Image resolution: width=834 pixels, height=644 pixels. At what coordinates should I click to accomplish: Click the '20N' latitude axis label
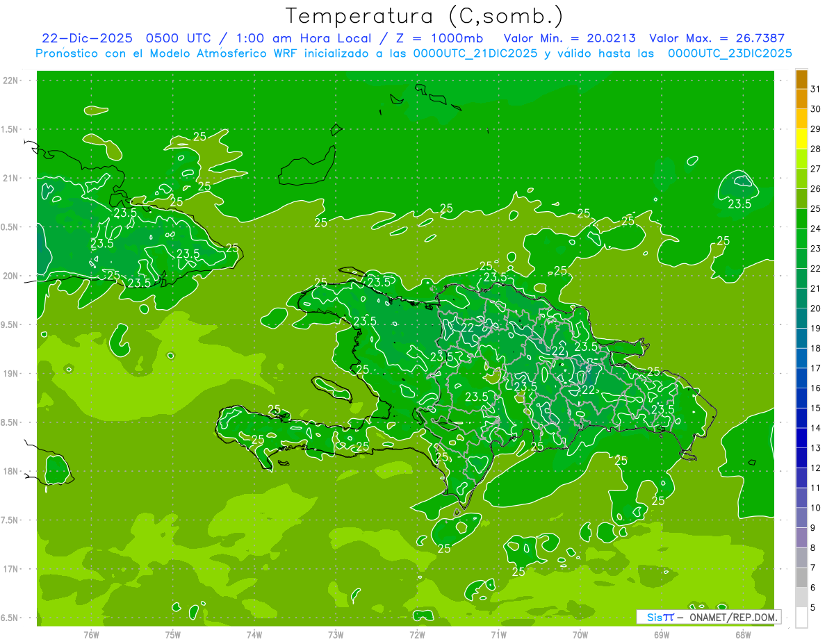[x=12, y=276]
